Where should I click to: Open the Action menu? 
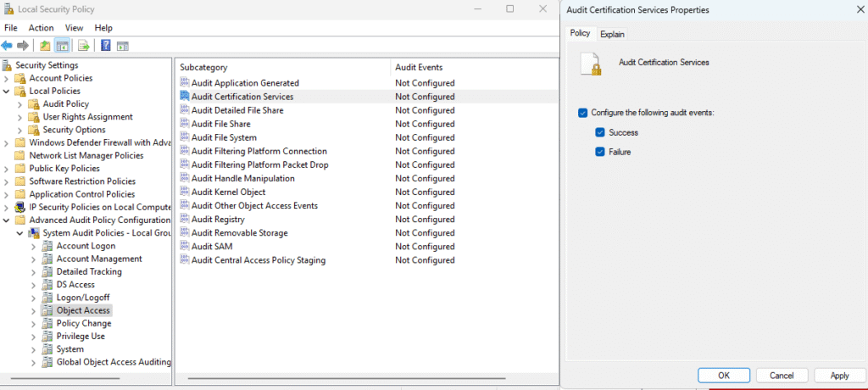tap(41, 28)
